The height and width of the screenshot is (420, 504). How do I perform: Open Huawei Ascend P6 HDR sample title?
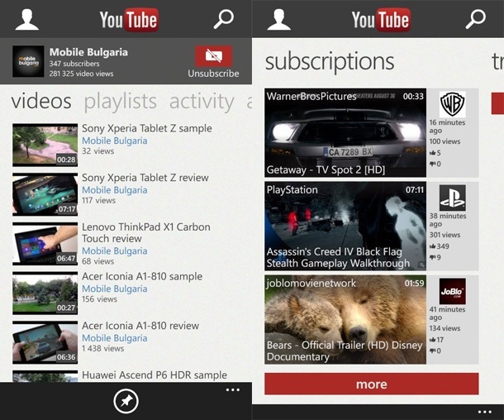coord(155,375)
